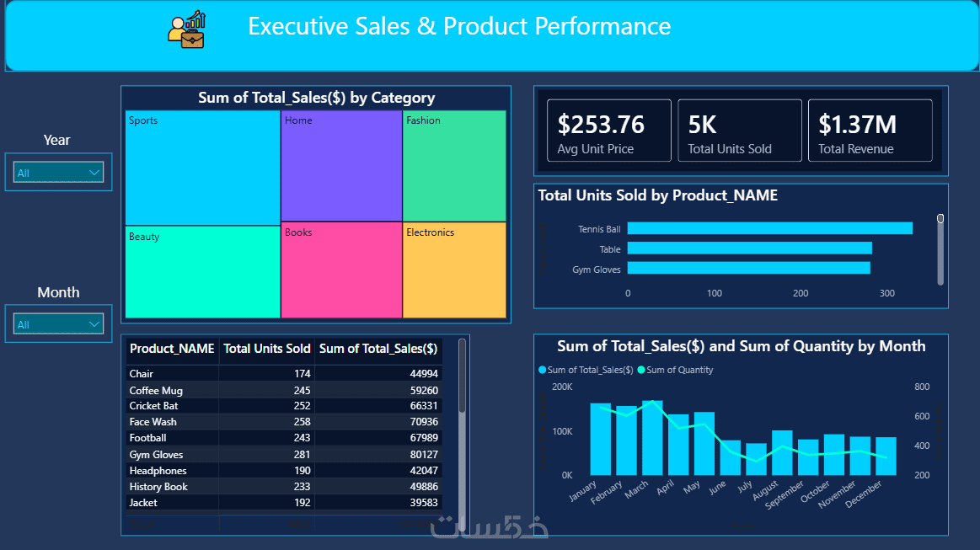This screenshot has width=980, height=550.
Task: Select the Sports treemap tile
Action: point(202,168)
